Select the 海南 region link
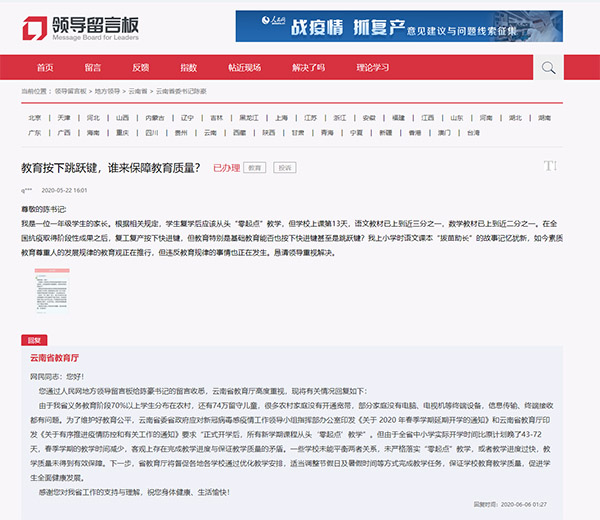This screenshot has width=600, height=520. tap(93, 133)
